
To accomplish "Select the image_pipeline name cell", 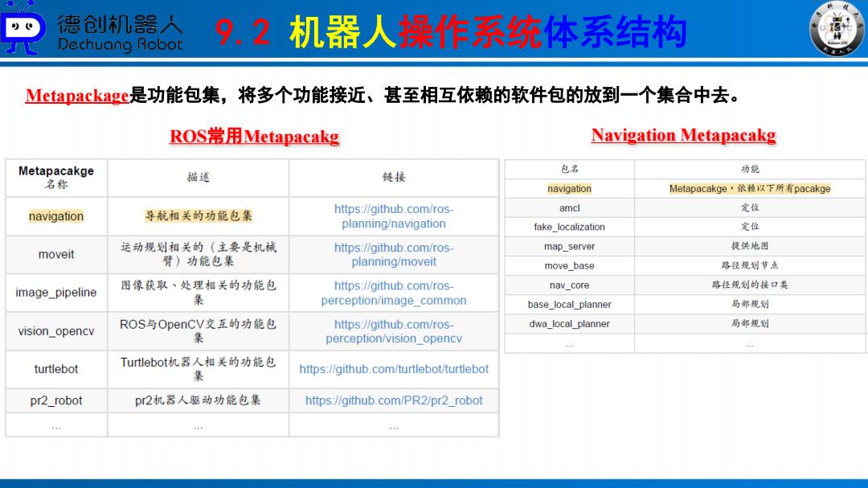I will pyautogui.click(x=56, y=293).
